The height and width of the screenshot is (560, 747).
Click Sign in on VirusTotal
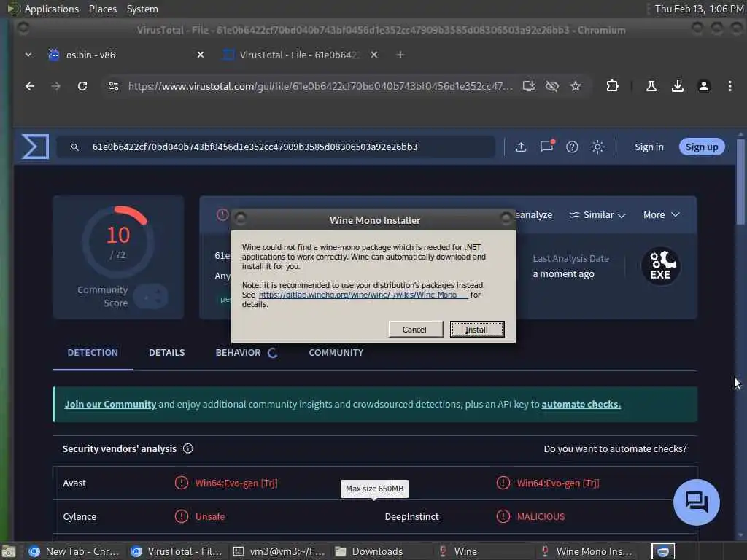click(649, 147)
